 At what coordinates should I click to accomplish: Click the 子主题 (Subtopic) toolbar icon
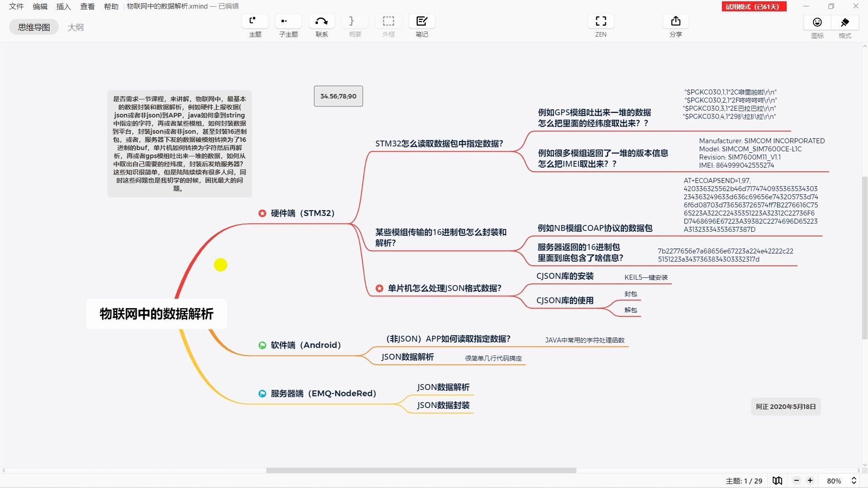tap(288, 21)
